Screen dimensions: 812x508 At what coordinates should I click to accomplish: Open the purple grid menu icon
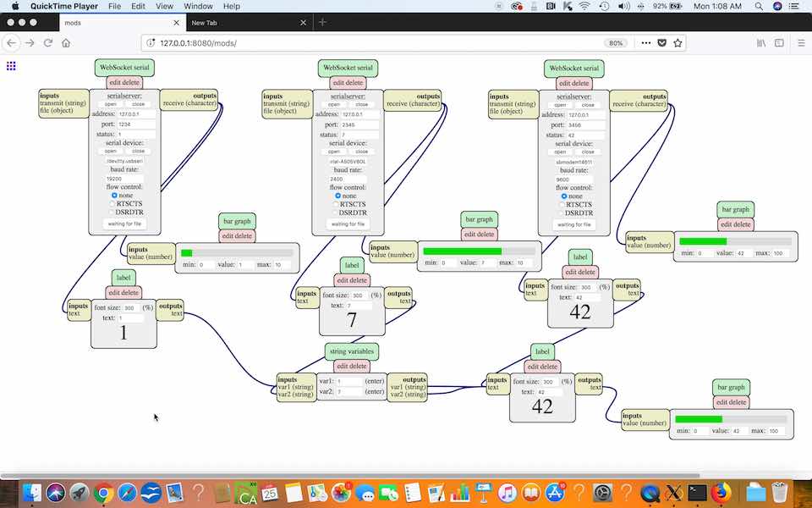[11, 66]
